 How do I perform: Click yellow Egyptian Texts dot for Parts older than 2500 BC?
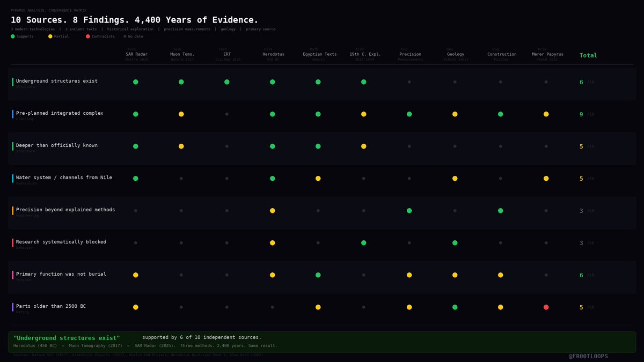coord(318,307)
